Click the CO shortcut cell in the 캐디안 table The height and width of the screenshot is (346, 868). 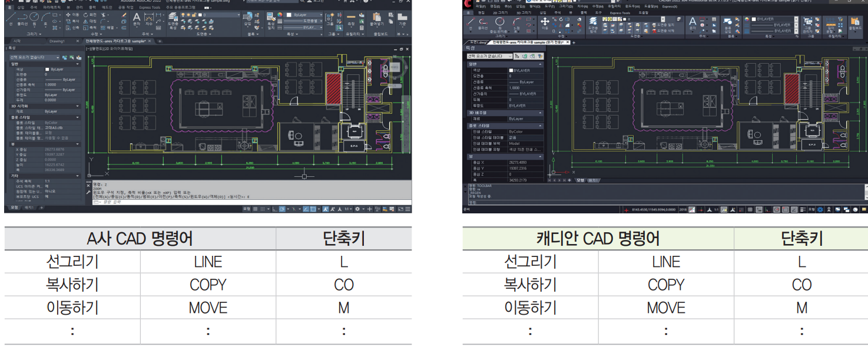click(801, 285)
